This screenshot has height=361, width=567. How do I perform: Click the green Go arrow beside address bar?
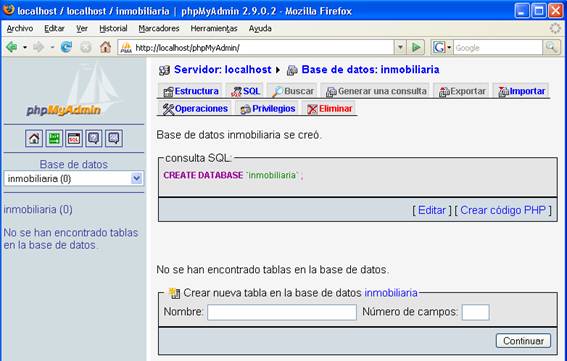tap(416, 47)
